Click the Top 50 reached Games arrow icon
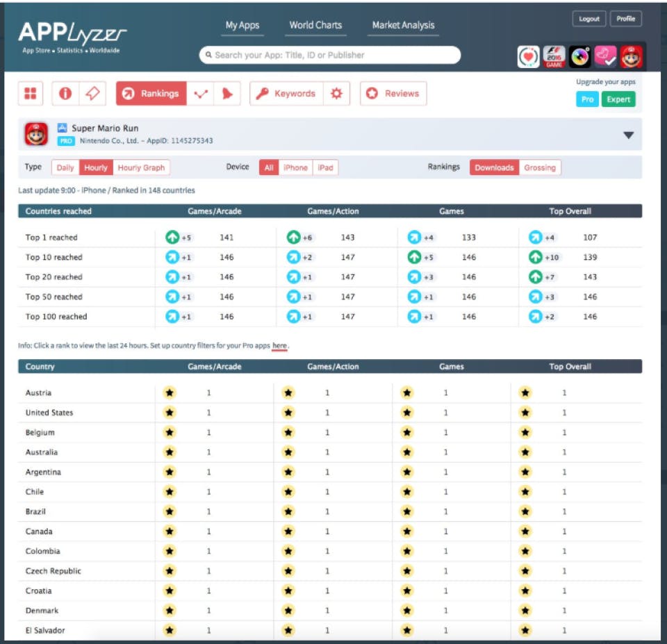The height and width of the screenshot is (644, 667). tap(414, 297)
